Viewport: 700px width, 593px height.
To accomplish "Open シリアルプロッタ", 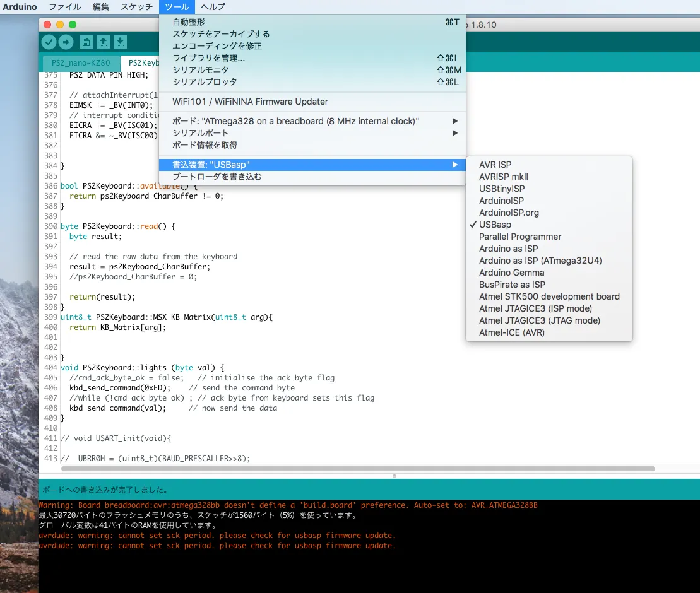I will coord(312,82).
